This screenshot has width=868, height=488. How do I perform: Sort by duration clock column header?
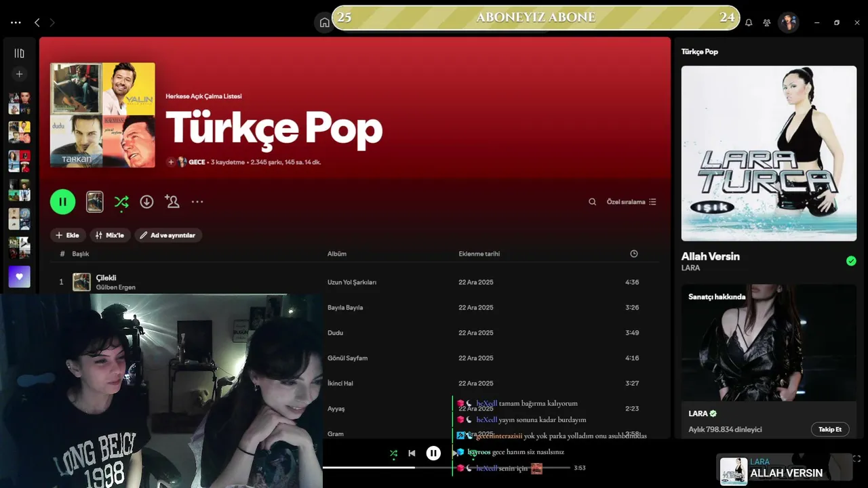tap(634, 253)
